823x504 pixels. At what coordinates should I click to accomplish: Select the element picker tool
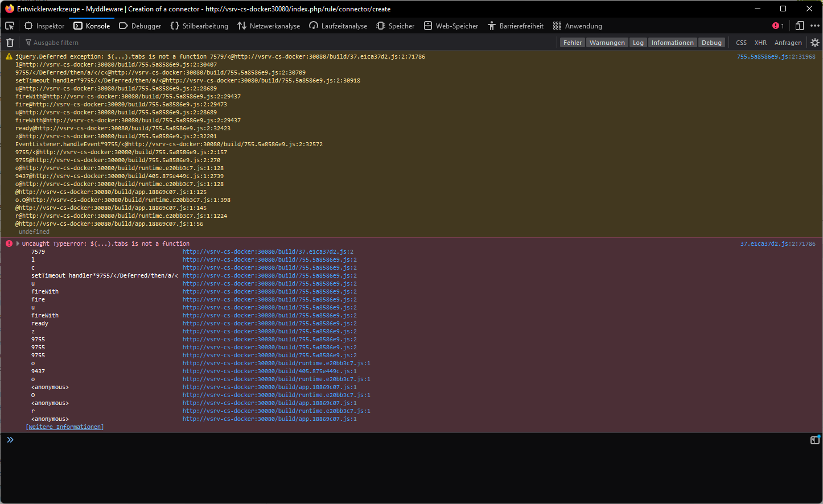(x=9, y=26)
